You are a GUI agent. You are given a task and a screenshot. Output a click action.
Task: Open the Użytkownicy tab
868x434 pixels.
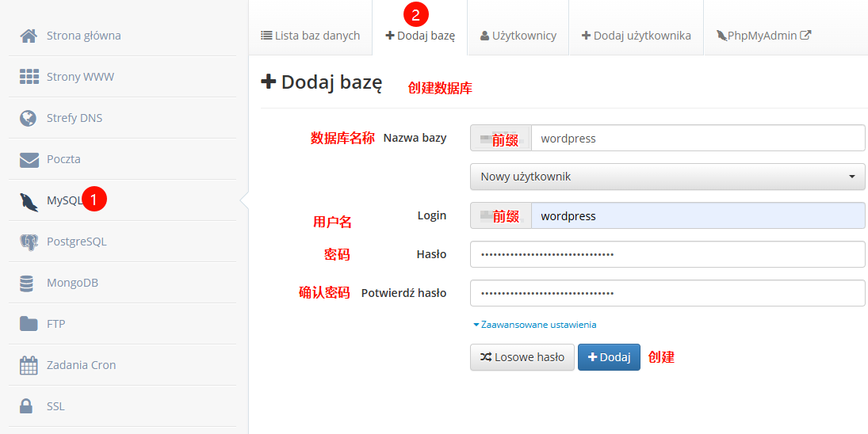point(518,36)
